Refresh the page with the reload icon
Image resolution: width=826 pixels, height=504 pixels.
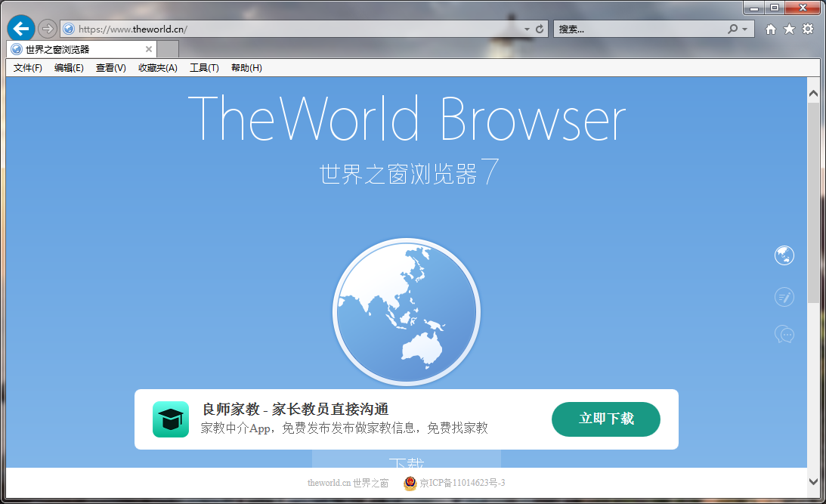pos(540,29)
